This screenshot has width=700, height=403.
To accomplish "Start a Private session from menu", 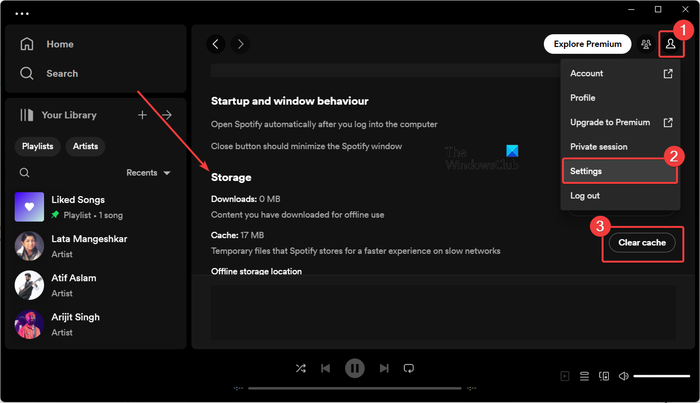I will [621, 147].
